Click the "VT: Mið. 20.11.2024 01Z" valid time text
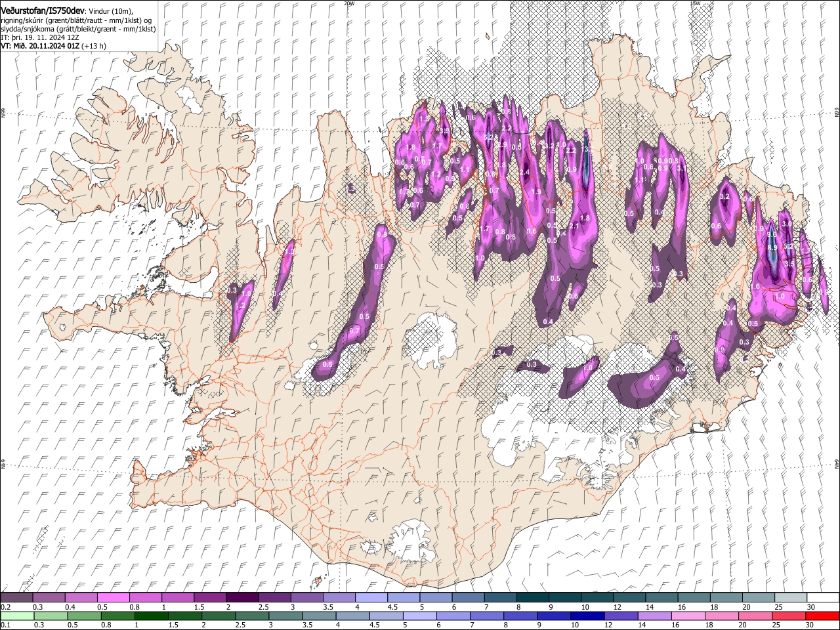Image resolution: width=840 pixels, height=630 pixels. click(x=40, y=46)
